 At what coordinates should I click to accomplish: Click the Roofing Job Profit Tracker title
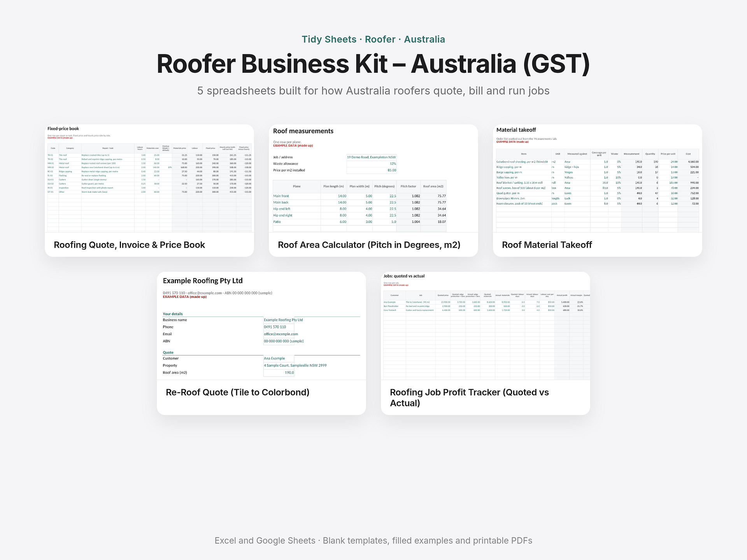pos(469,397)
